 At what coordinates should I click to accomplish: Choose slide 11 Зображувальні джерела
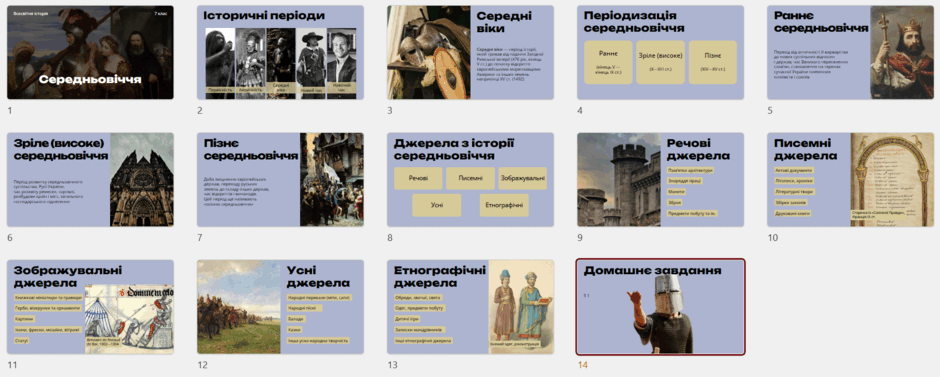pos(90,307)
